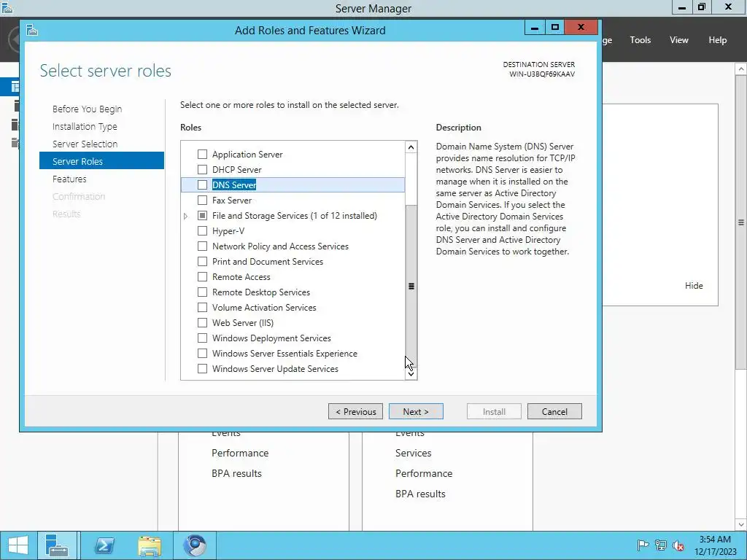The width and height of the screenshot is (747, 560).
Task: Launch PowerShell from the taskbar
Action: pos(104,545)
